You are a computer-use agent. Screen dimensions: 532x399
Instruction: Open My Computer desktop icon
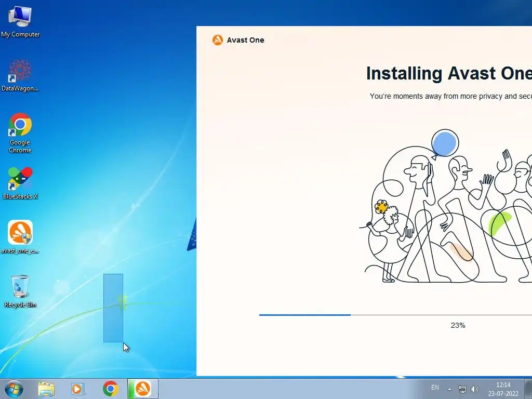(20, 21)
